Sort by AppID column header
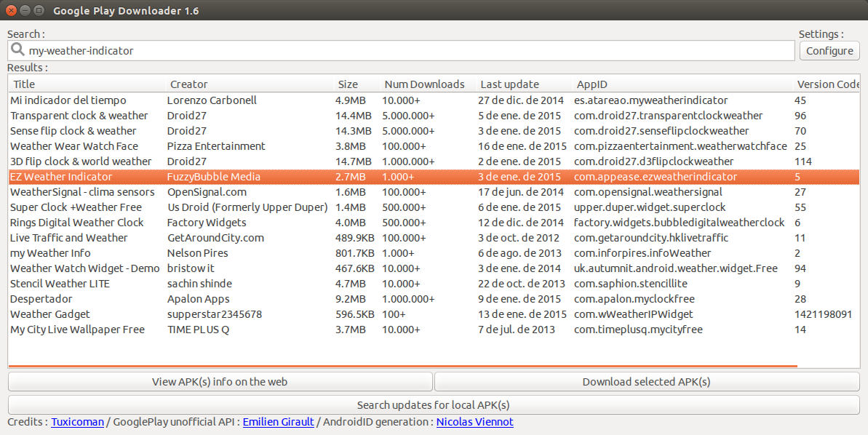The width and height of the screenshot is (868, 435). (x=683, y=84)
